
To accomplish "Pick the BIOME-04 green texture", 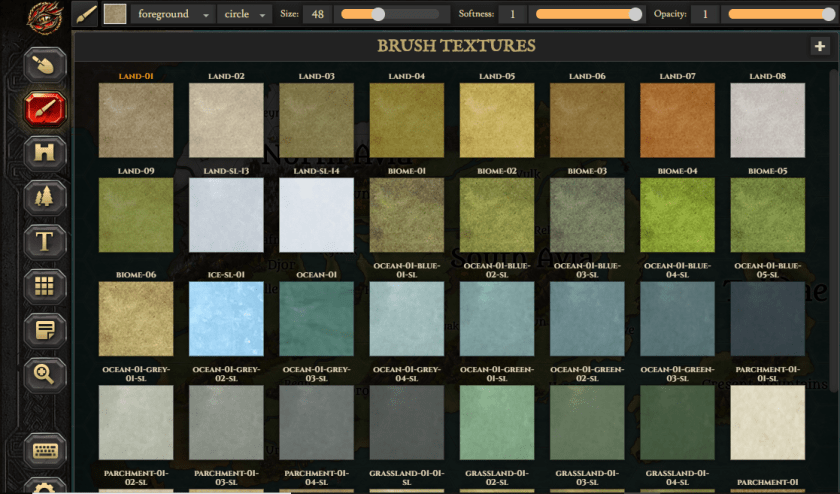I will coord(677,214).
